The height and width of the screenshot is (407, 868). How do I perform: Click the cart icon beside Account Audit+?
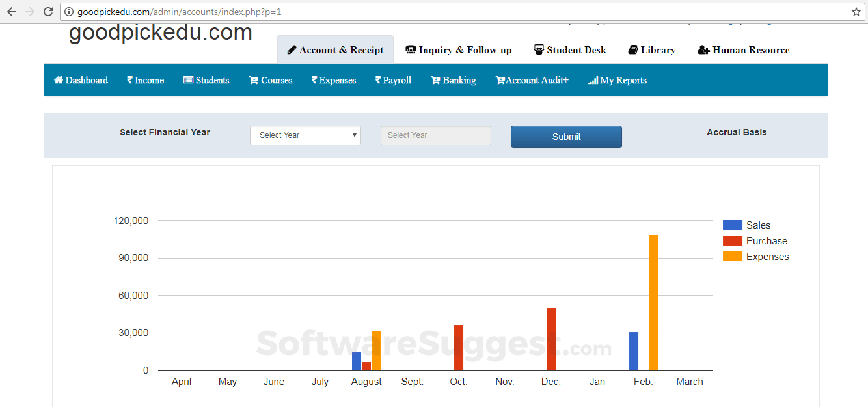pyautogui.click(x=500, y=80)
